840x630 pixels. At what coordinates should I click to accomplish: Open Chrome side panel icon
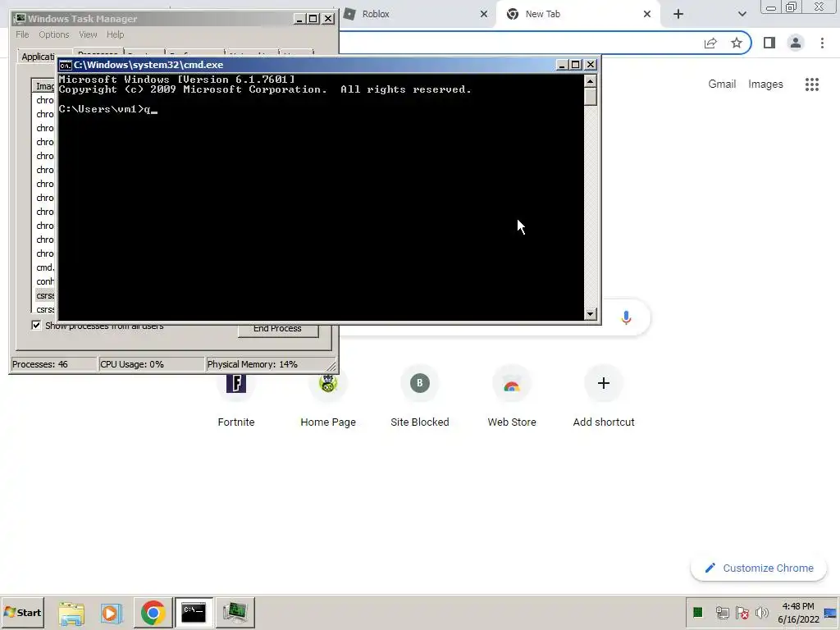(769, 43)
